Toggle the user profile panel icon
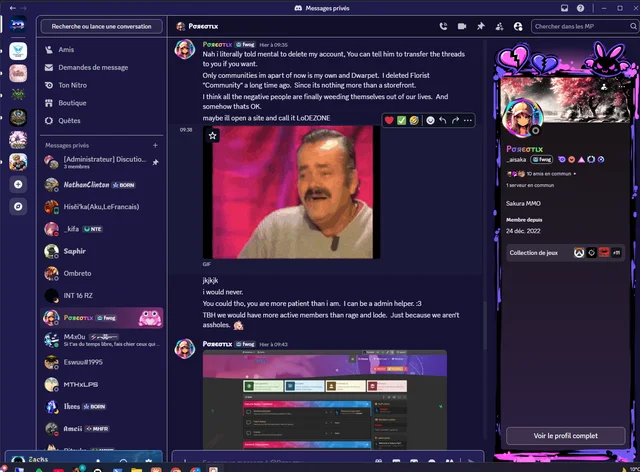Screen dimensions: 640x472 518,27
